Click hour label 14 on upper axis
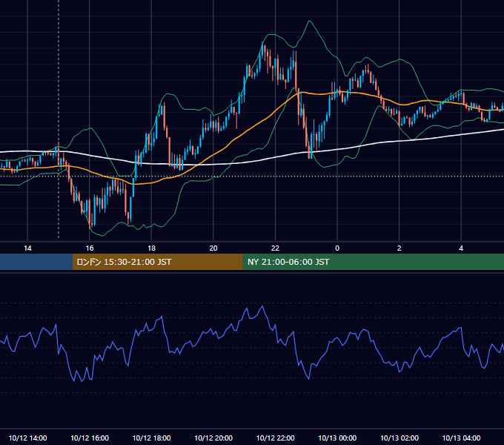The height and width of the screenshot is (445, 504). coord(27,248)
